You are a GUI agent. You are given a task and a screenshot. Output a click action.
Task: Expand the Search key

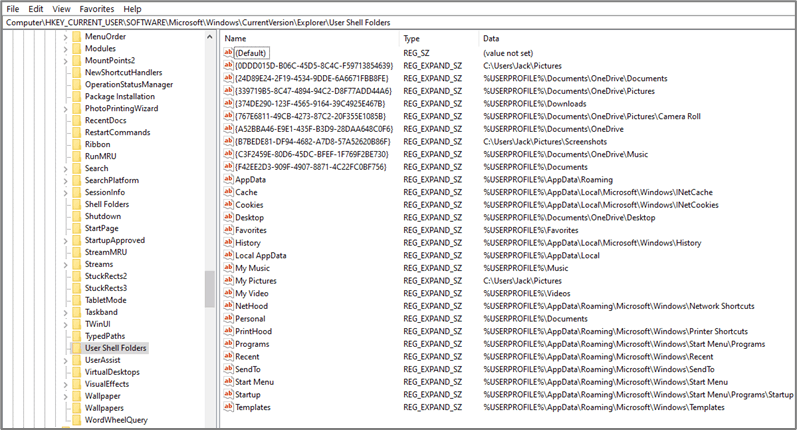65,169
